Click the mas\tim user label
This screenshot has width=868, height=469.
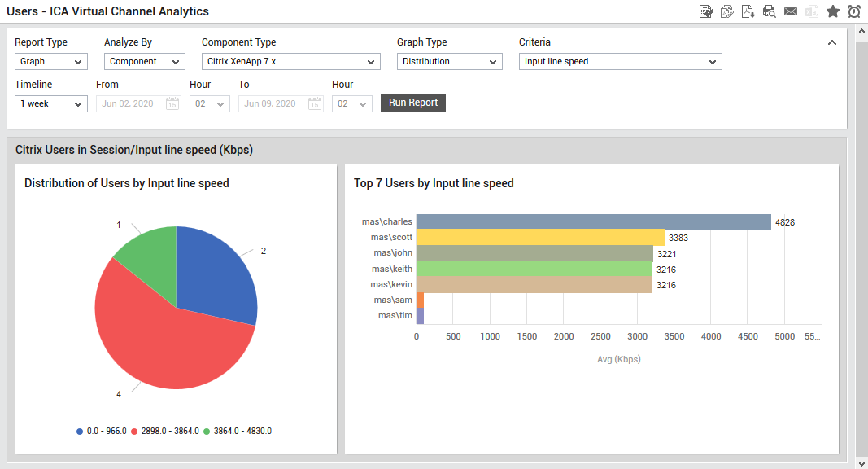[x=395, y=315]
